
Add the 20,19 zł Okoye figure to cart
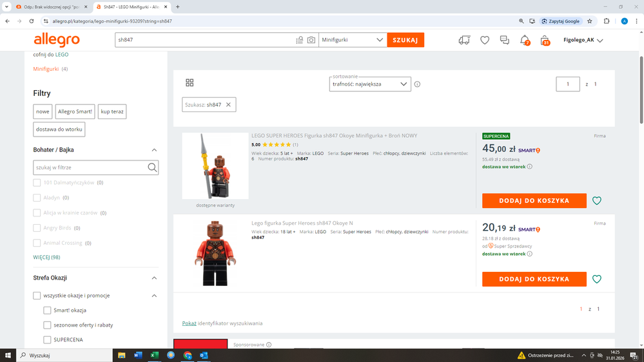[x=534, y=279]
